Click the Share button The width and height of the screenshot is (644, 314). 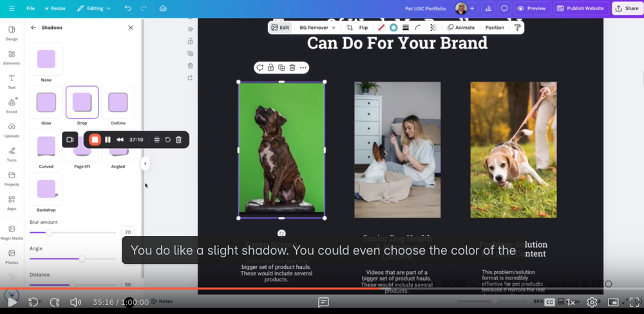point(627,8)
